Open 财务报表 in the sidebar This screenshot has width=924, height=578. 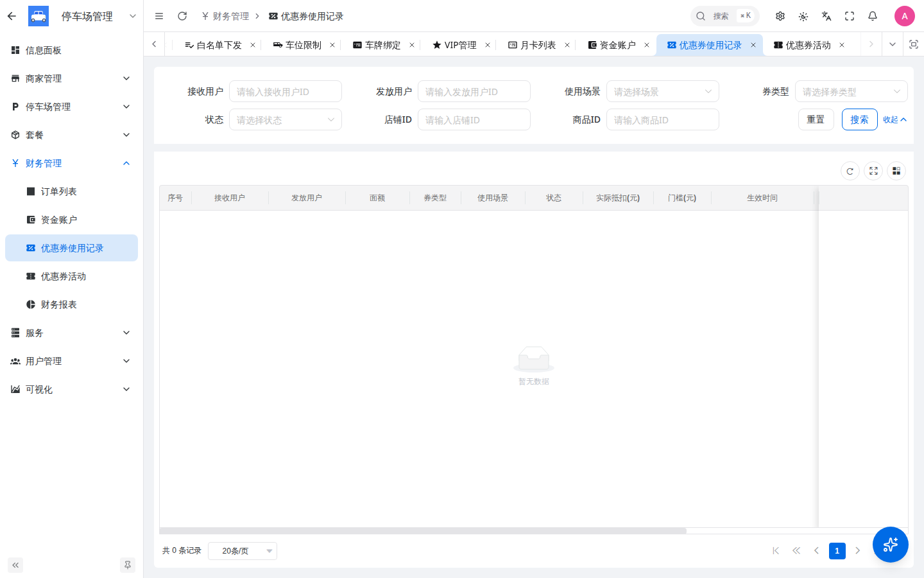coord(72,304)
